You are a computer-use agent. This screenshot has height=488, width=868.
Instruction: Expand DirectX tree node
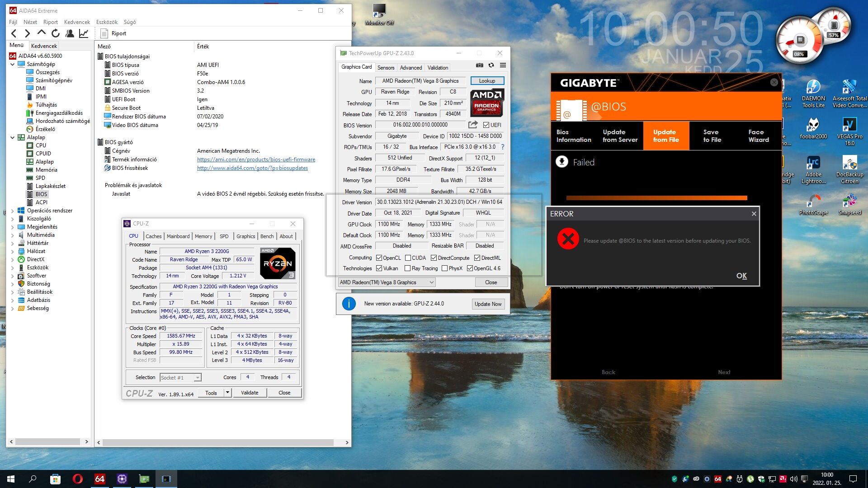click(x=12, y=259)
